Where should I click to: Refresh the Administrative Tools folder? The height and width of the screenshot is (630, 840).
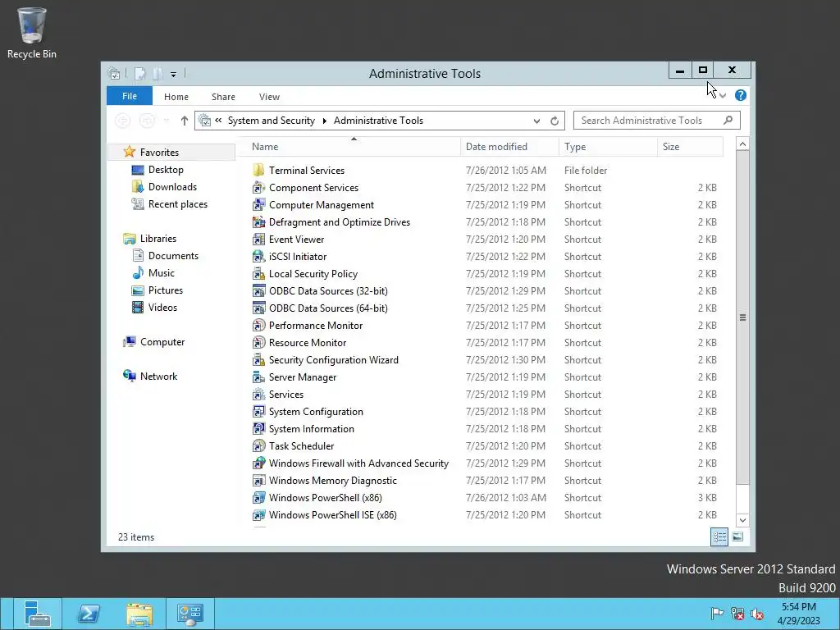[555, 121]
